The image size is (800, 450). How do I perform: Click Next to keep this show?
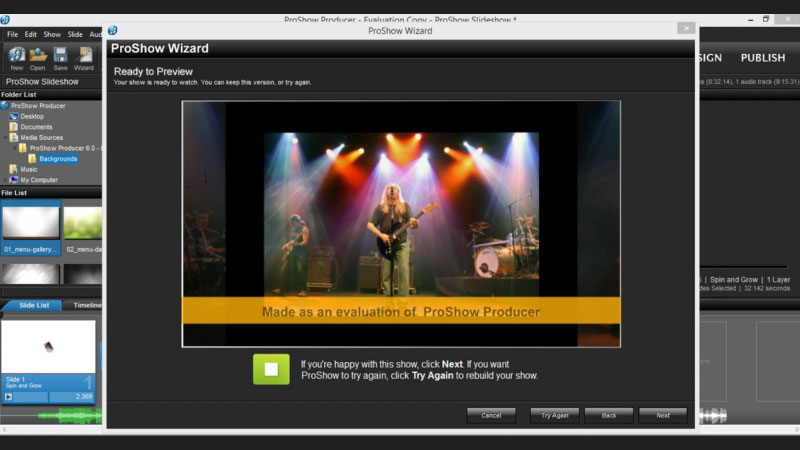point(663,415)
